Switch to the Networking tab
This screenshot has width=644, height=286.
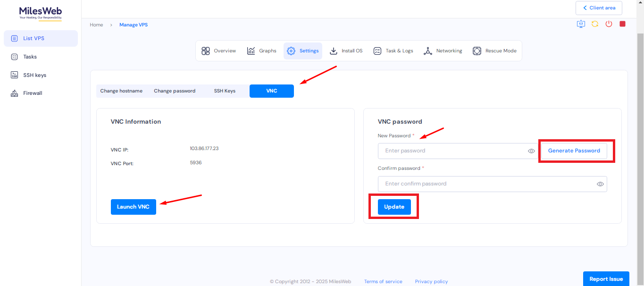coord(443,51)
